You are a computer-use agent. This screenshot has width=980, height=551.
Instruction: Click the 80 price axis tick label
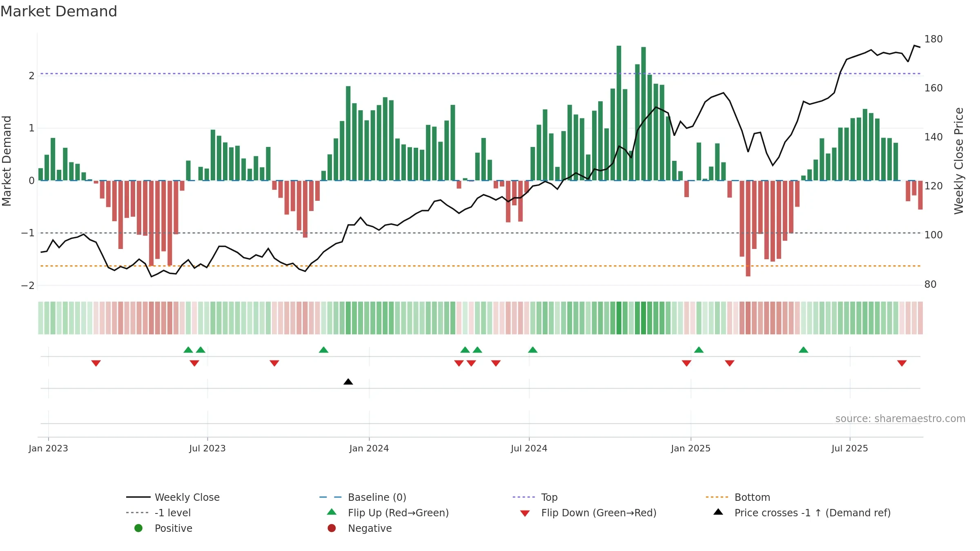tap(931, 284)
